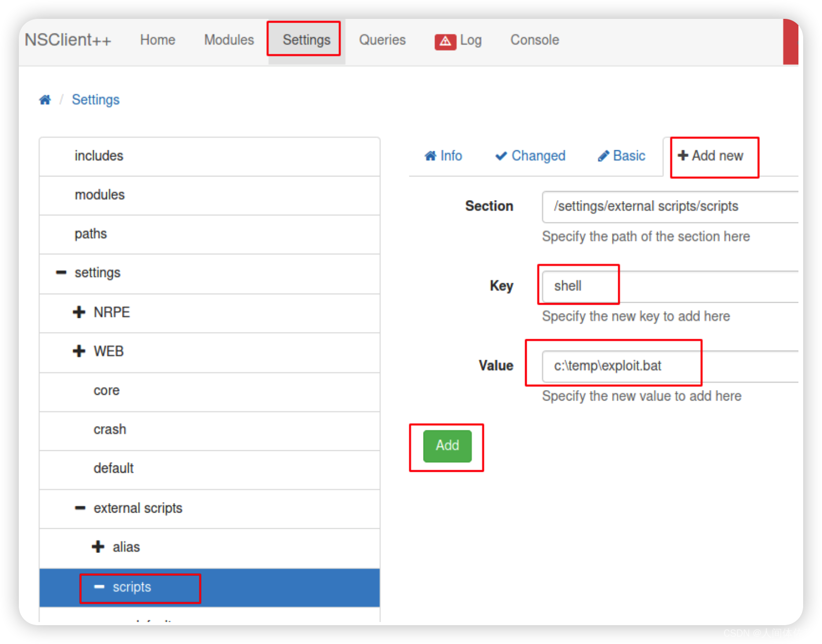Switch to the Changed tab

(x=530, y=156)
